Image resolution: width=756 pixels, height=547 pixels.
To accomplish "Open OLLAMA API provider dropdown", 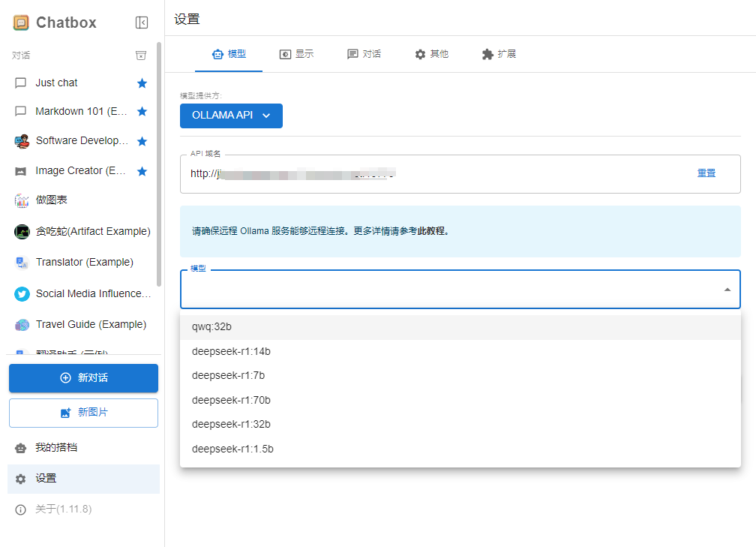I will pos(231,116).
